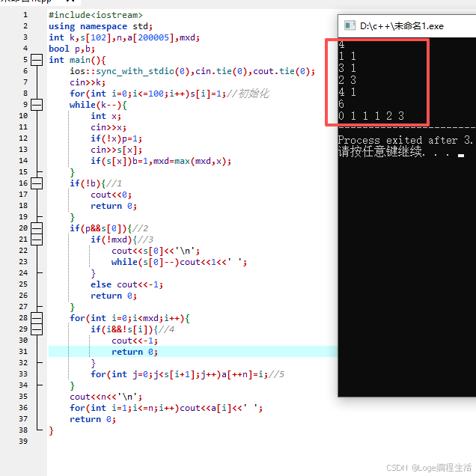Click the 'mxd=max(mxd,x);' line

click(x=161, y=161)
